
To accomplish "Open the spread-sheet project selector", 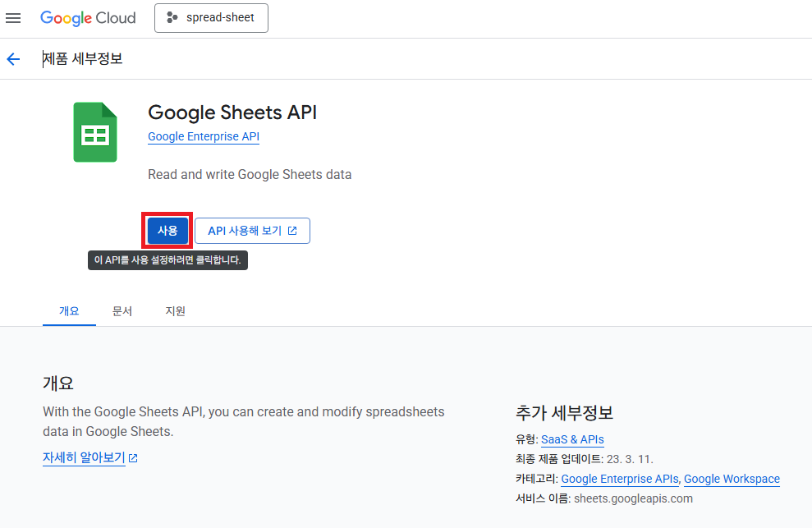I will (x=211, y=18).
